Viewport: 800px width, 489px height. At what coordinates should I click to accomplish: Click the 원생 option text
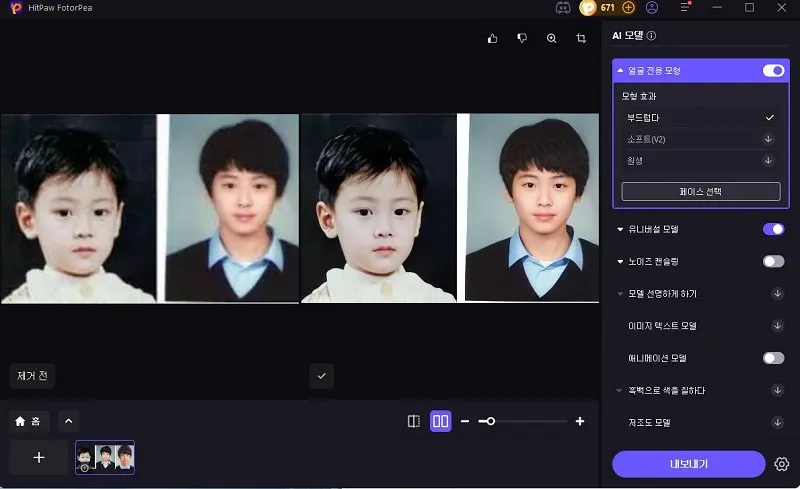coord(635,161)
